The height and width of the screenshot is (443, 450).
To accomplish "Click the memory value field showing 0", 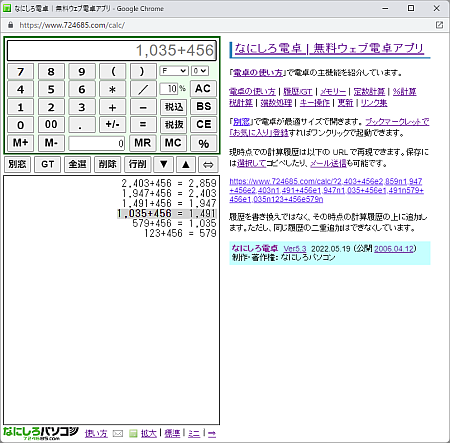I will click(x=97, y=143).
